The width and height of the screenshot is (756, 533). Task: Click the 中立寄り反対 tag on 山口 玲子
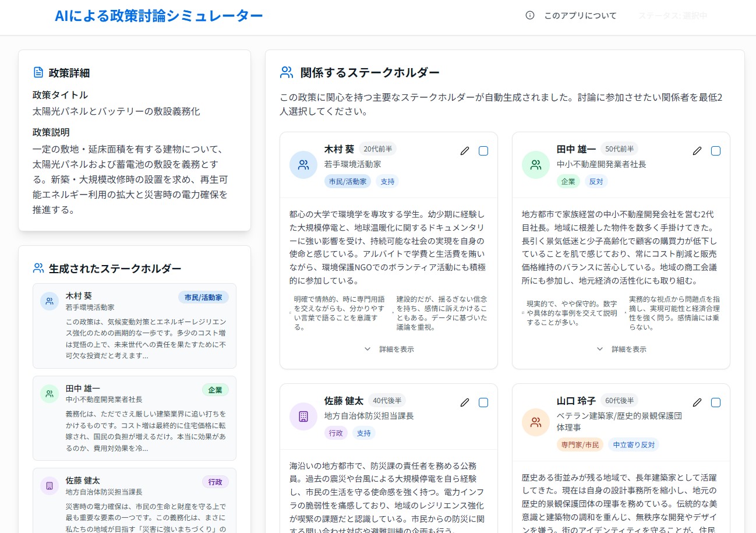point(633,444)
